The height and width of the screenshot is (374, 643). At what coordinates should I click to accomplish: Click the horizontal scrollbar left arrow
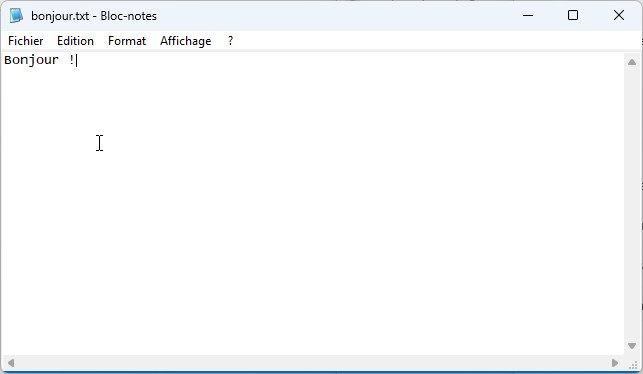[x=11, y=363]
